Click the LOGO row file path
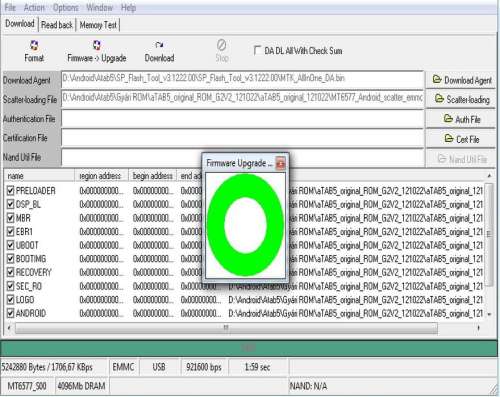500x397 pixels. click(x=356, y=300)
